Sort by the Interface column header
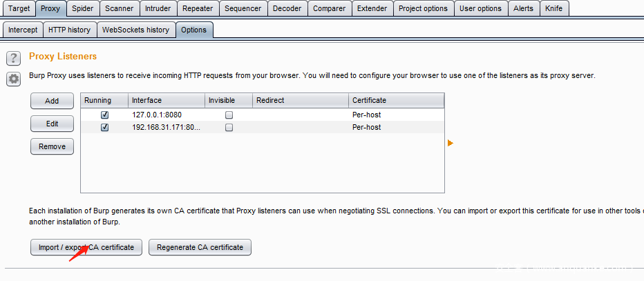The image size is (644, 281). 166,101
